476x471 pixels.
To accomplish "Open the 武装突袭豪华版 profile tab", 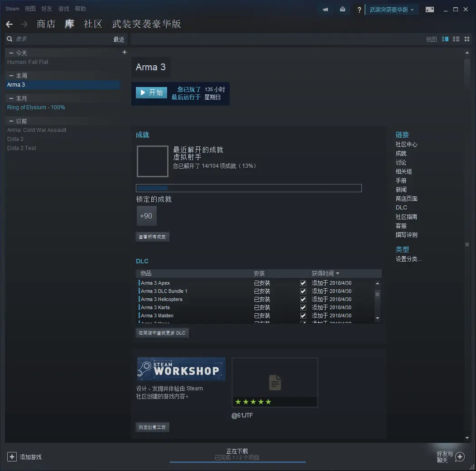I will point(147,24).
